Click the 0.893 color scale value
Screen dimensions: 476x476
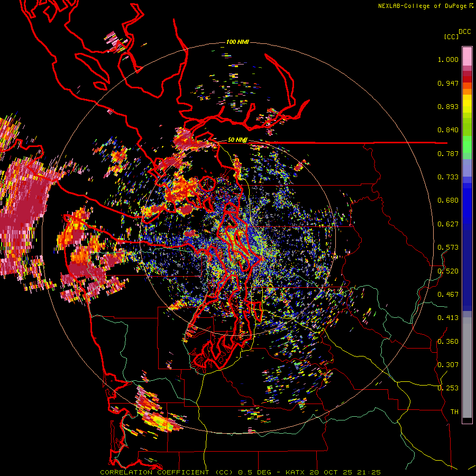pyautogui.click(x=448, y=106)
